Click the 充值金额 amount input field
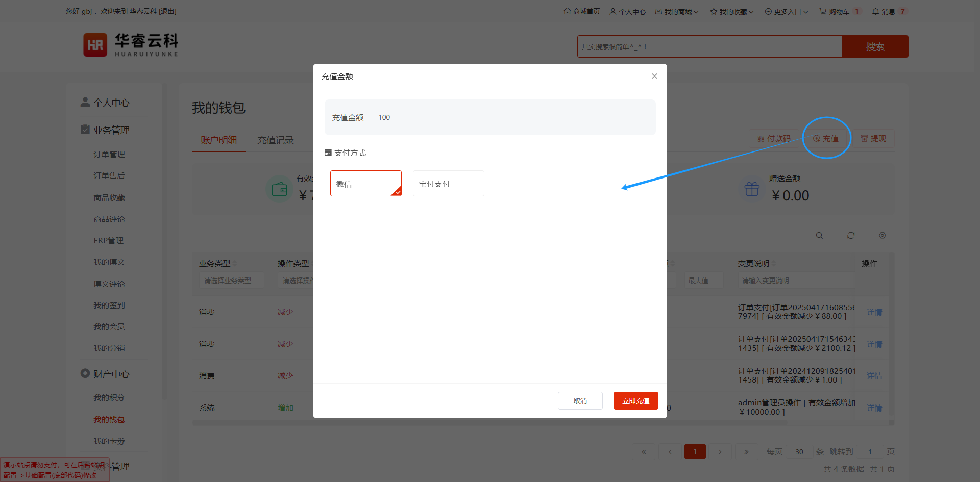Image resolution: width=980 pixels, height=482 pixels. [510, 117]
